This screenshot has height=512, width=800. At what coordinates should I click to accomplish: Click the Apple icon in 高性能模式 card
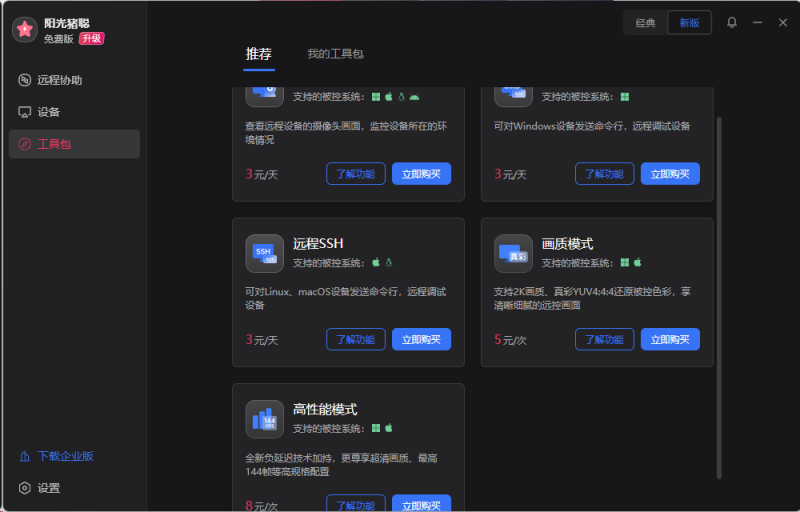tap(389, 428)
